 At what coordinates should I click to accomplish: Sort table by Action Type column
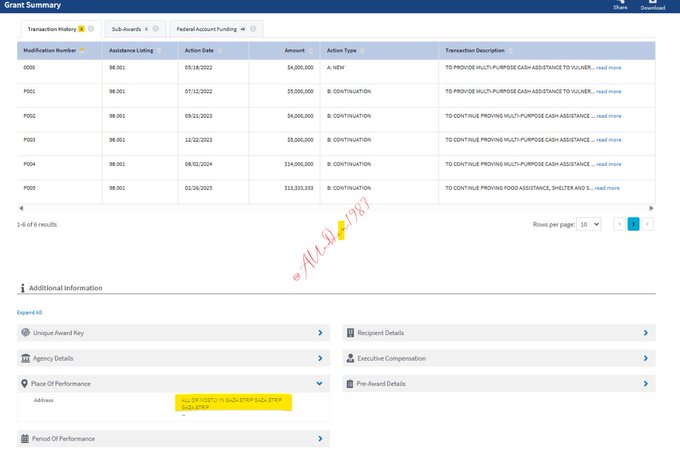tap(361, 50)
